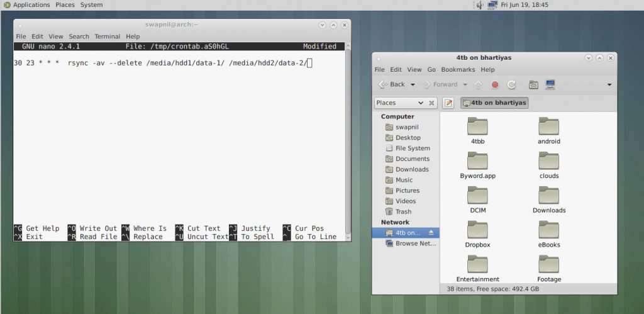Click the terminal window vertical scrollbar
Image resolution: width=644 pixels, height=314 pixels.
(x=348, y=138)
